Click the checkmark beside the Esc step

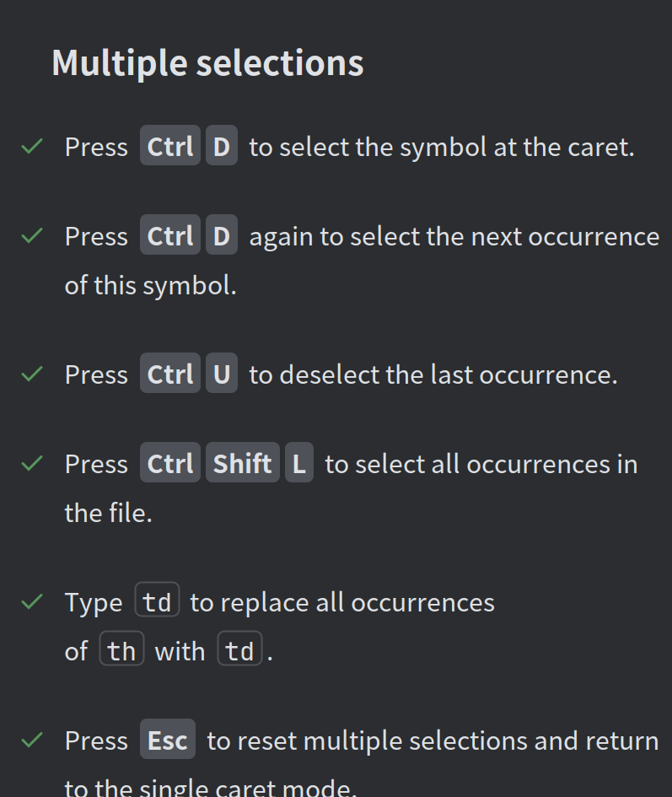pyautogui.click(x=32, y=740)
